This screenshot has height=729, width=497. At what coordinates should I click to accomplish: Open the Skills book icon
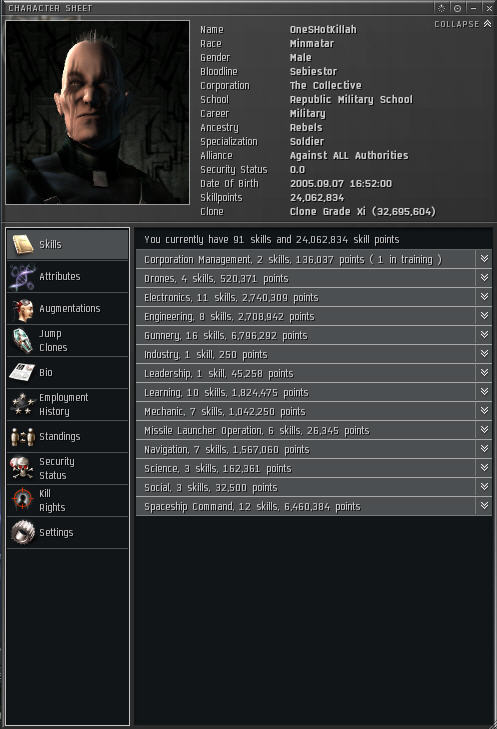[x=23, y=245]
